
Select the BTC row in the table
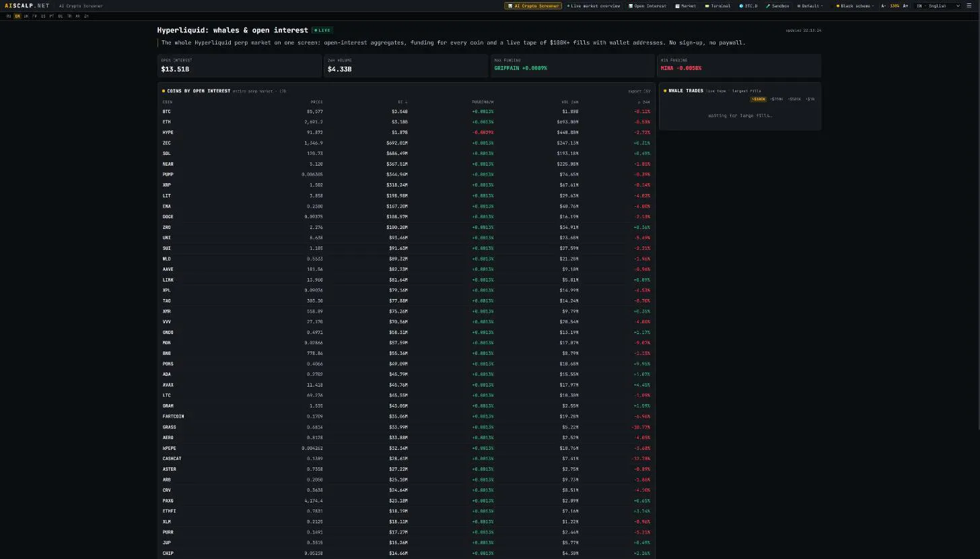point(407,111)
